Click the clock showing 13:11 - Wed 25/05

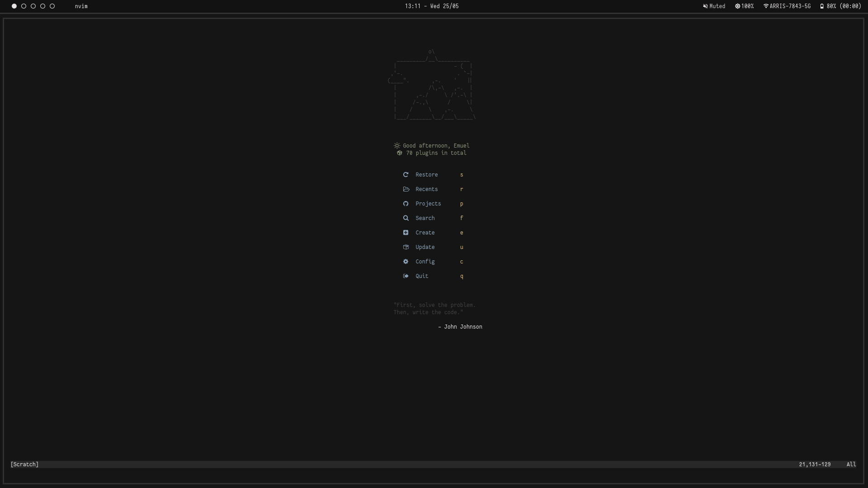pyautogui.click(x=432, y=6)
